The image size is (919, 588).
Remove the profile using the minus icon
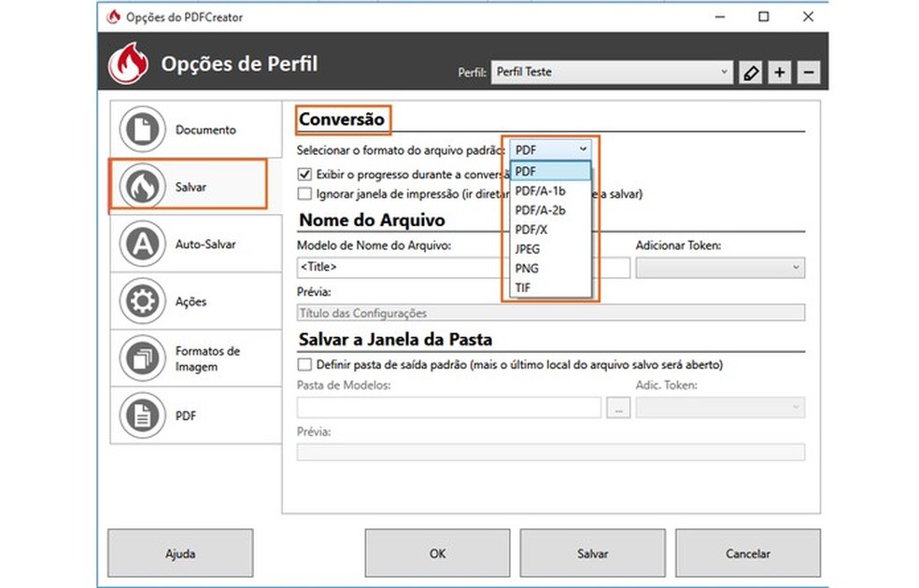click(x=807, y=72)
